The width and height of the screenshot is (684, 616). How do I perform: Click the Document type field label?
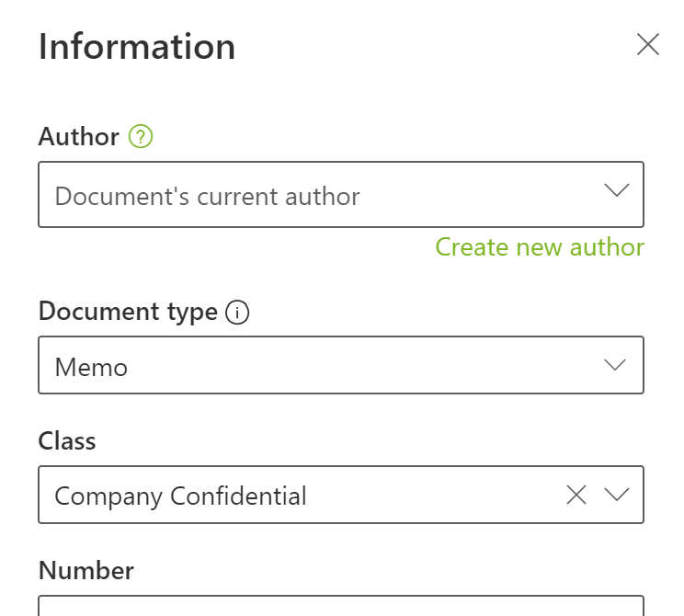128,312
